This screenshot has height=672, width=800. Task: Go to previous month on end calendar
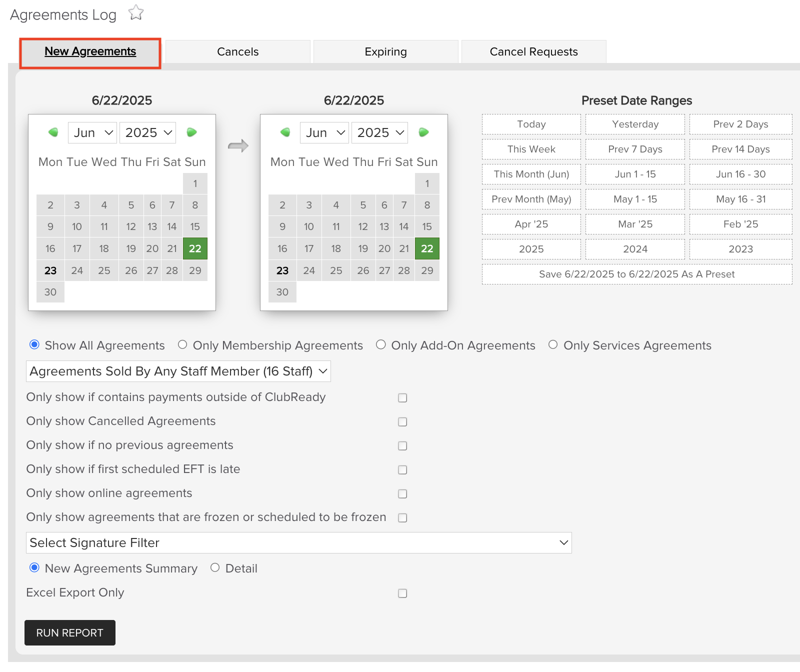click(285, 132)
